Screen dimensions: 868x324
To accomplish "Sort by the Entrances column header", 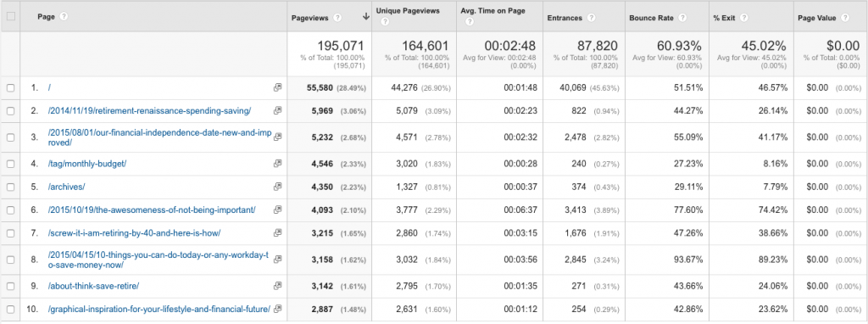I will (565, 18).
